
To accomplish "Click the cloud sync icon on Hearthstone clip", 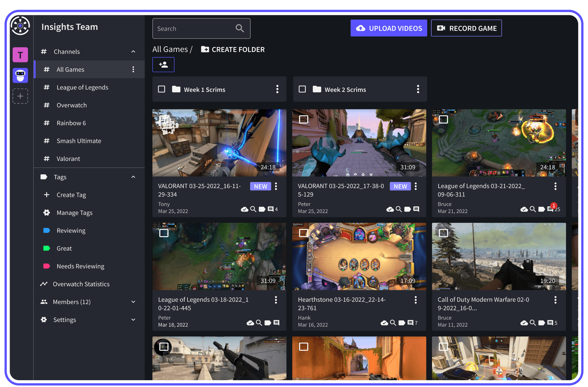I will click(384, 323).
